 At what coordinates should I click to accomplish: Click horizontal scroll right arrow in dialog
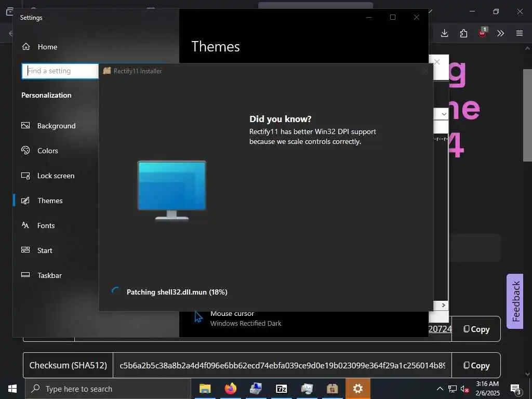tap(444, 305)
